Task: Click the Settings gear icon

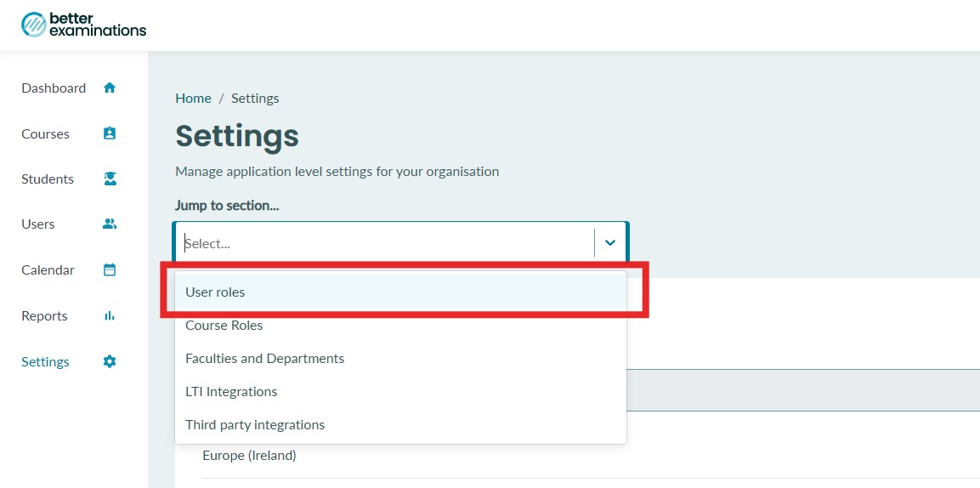Action: 110,361
